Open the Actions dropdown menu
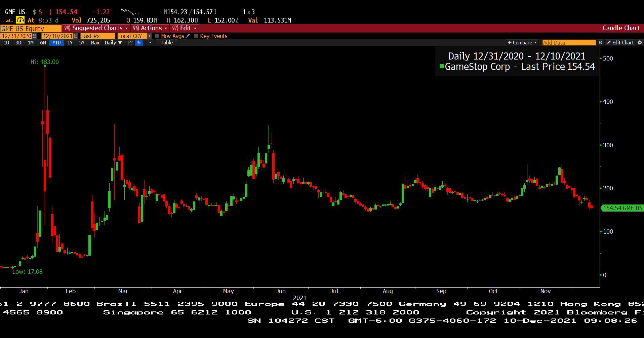This screenshot has height=338, width=644. tap(150, 28)
